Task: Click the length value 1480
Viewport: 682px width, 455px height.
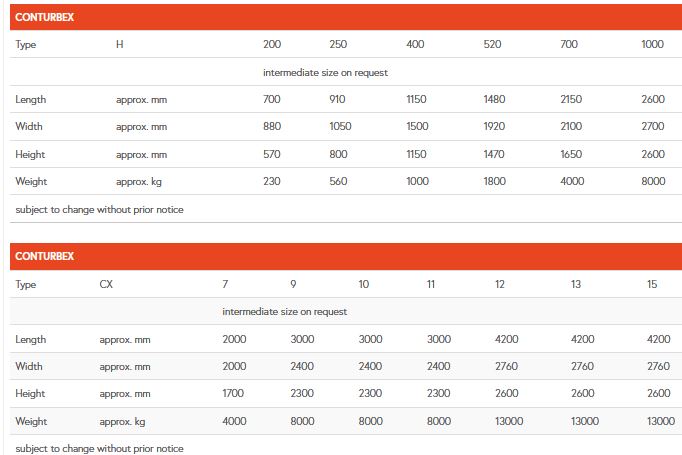Action: pyautogui.click(x=496, y=99)
